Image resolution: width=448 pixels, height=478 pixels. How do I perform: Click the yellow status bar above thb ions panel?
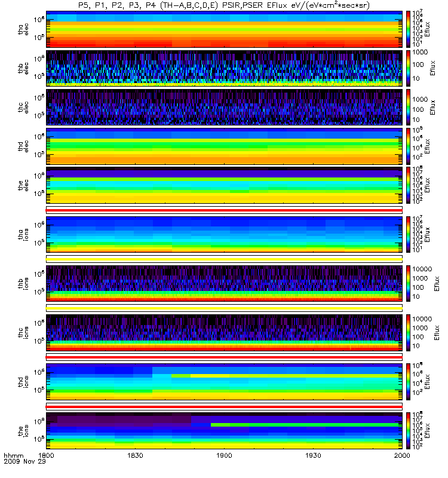point(224,259)
